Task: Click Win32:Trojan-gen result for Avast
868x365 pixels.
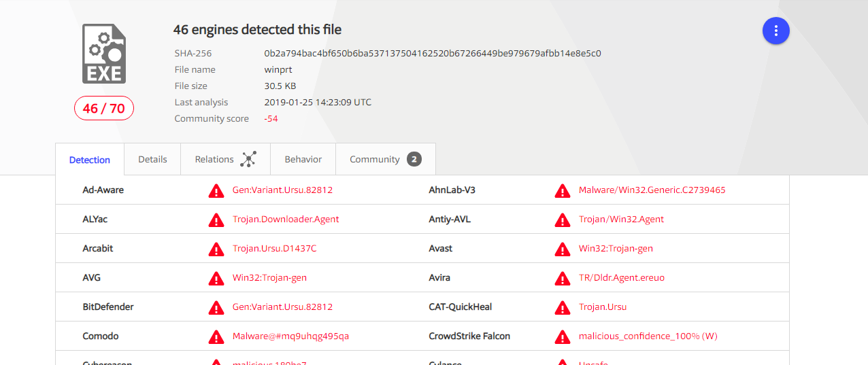Action: pos(616,249)
